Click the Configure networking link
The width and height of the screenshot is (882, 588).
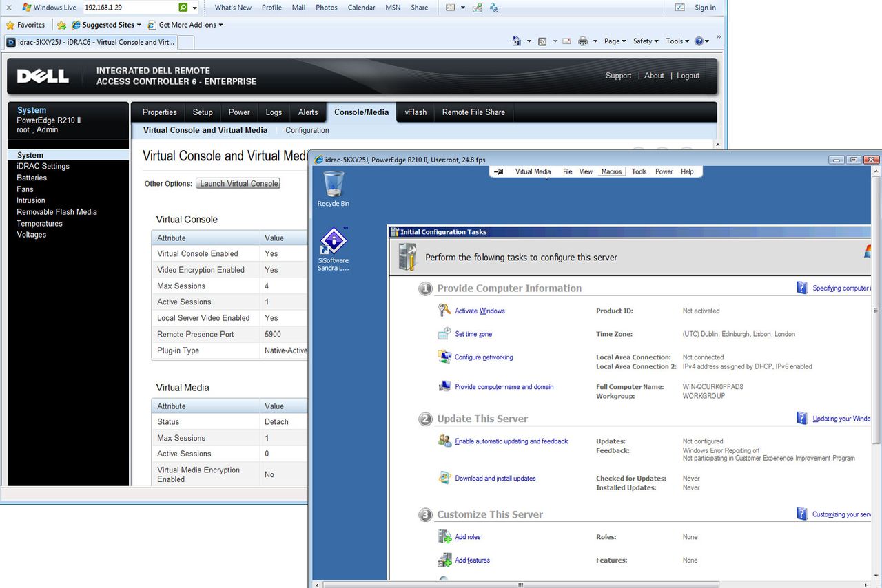tap(484, 357)
